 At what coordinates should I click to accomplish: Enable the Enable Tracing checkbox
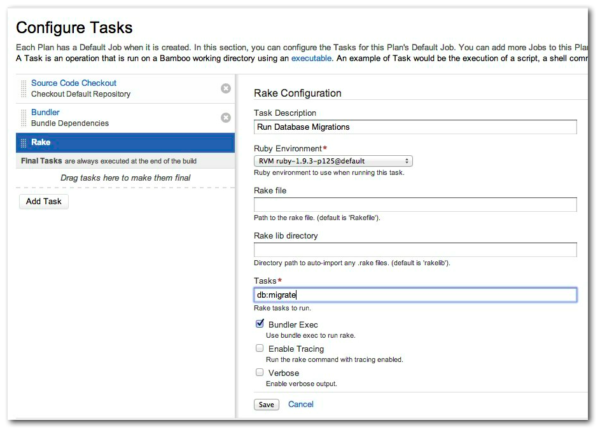pos(260,348)
